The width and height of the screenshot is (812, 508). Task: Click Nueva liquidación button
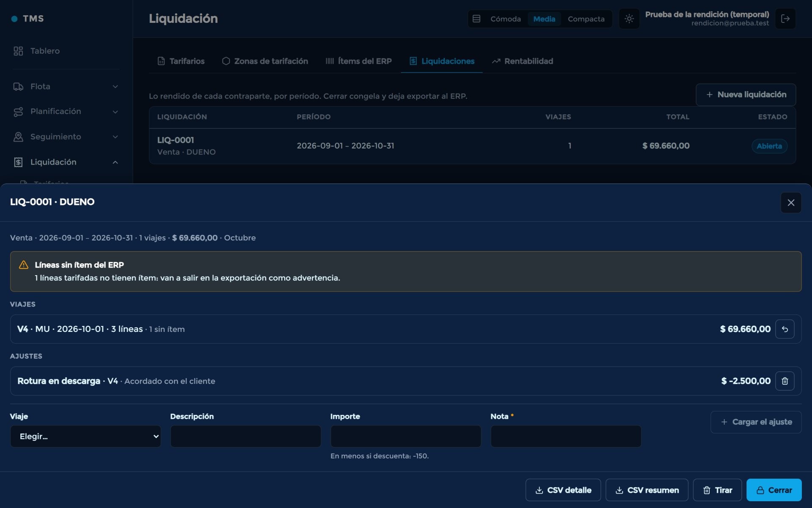(746, 94)
